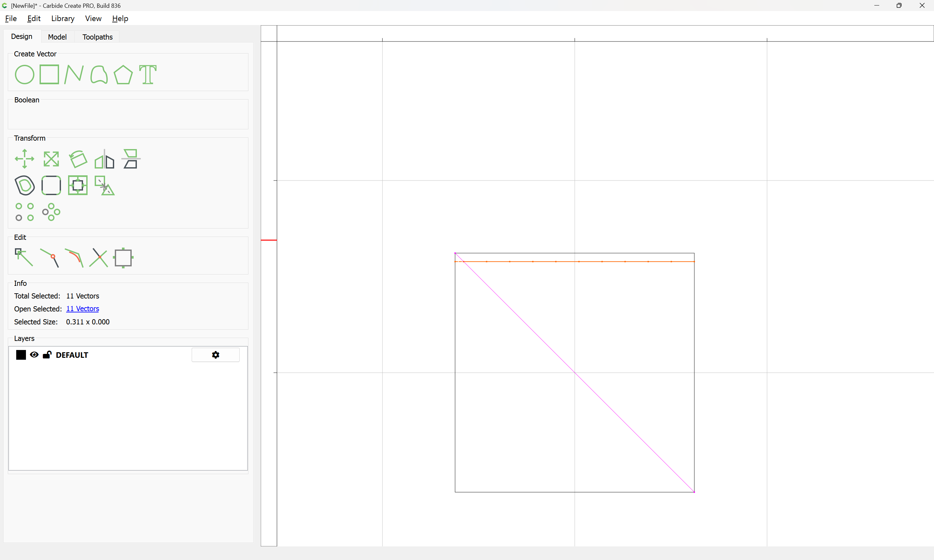Image resolution: width=934 pixels, height=560 pixels.
Task: Open the Resize transform tool
Action: tap(51, 159)
